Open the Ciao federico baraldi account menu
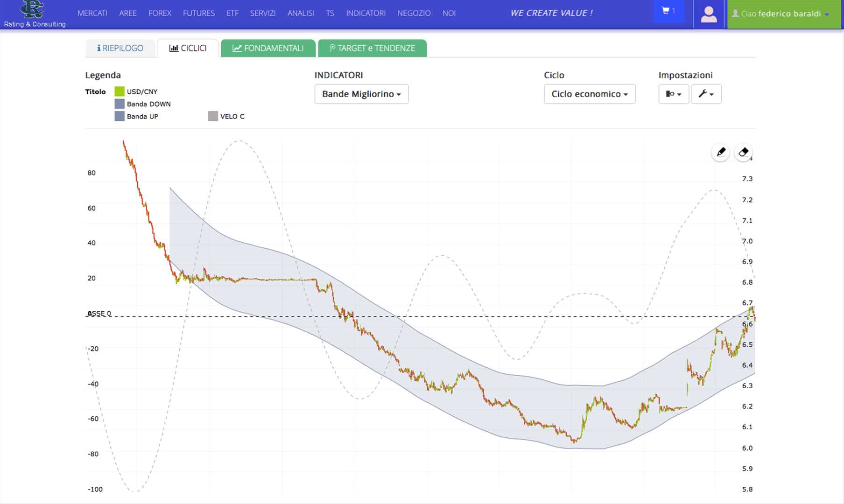 coord(783,14)
